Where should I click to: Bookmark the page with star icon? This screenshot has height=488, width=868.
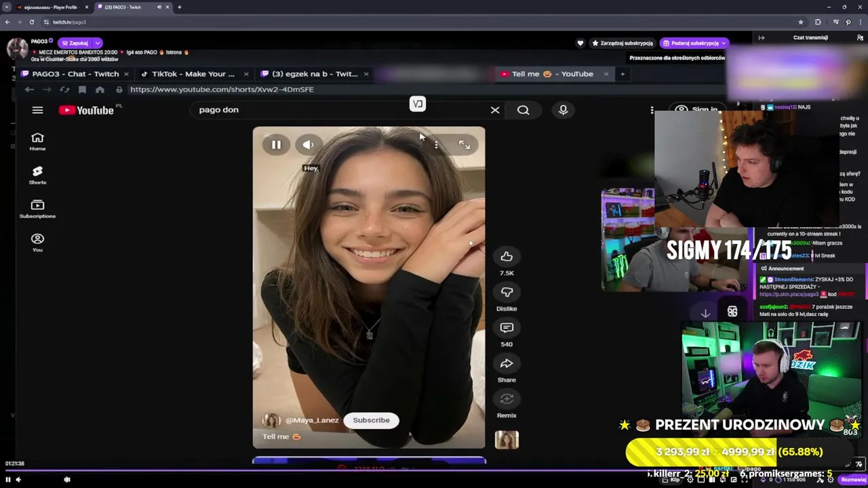(x=800, y=22)
